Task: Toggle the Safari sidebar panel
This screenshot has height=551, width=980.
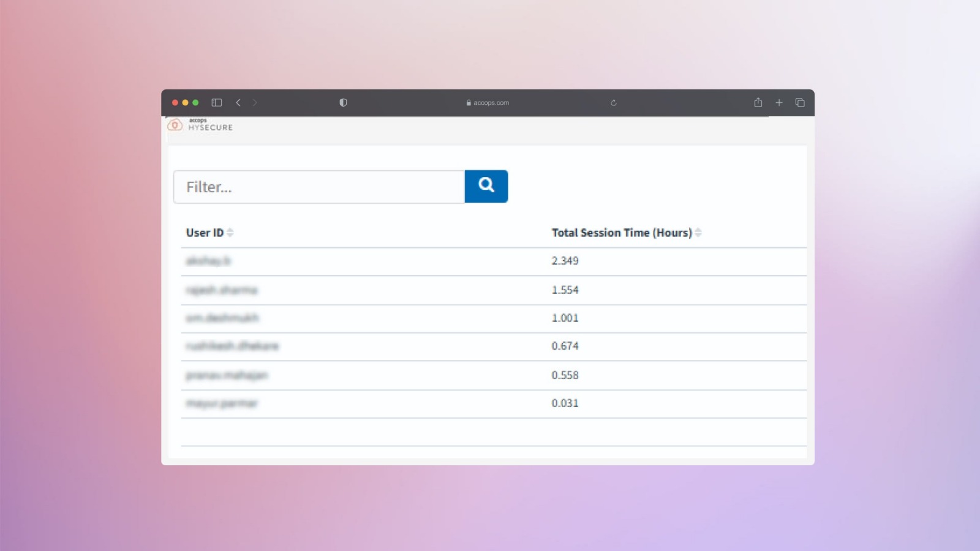Action: 216,103
